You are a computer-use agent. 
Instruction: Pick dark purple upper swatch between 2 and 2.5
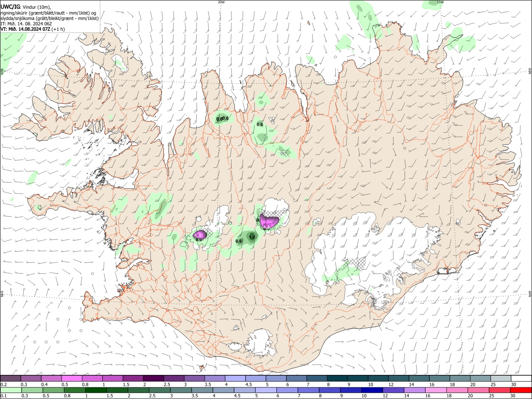click(x=153, y=378)
